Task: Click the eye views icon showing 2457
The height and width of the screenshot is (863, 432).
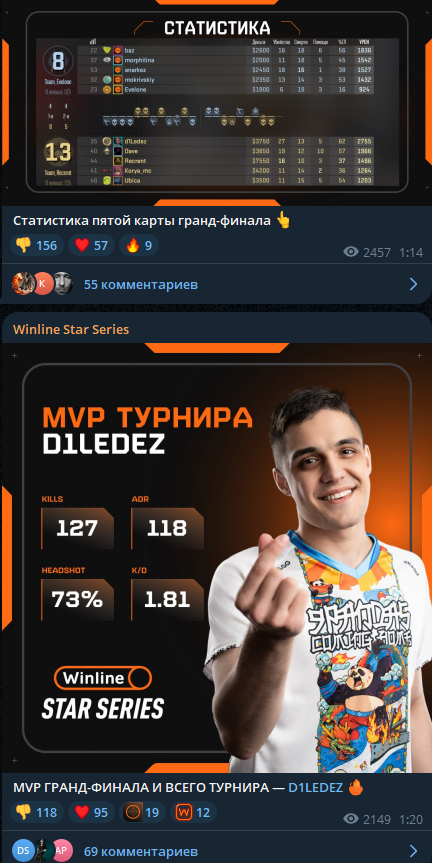Action: point(351,252)
